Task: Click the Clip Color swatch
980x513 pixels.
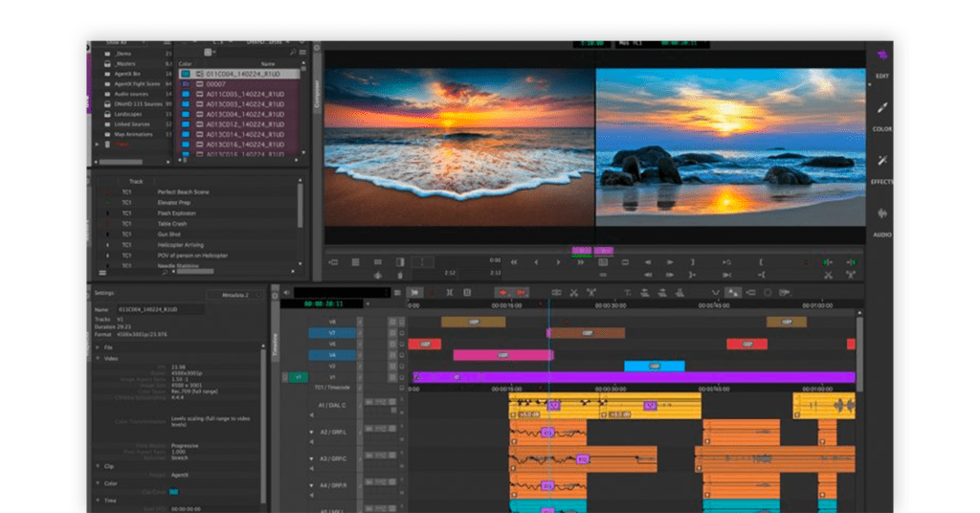Action: pyautogui.click(x=174, y=492)
